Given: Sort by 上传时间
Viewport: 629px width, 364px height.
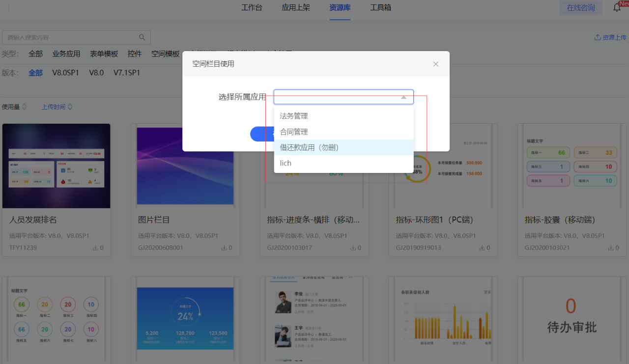Looking at the screenshot, I should pyautogui.click(x=57, y=107).
